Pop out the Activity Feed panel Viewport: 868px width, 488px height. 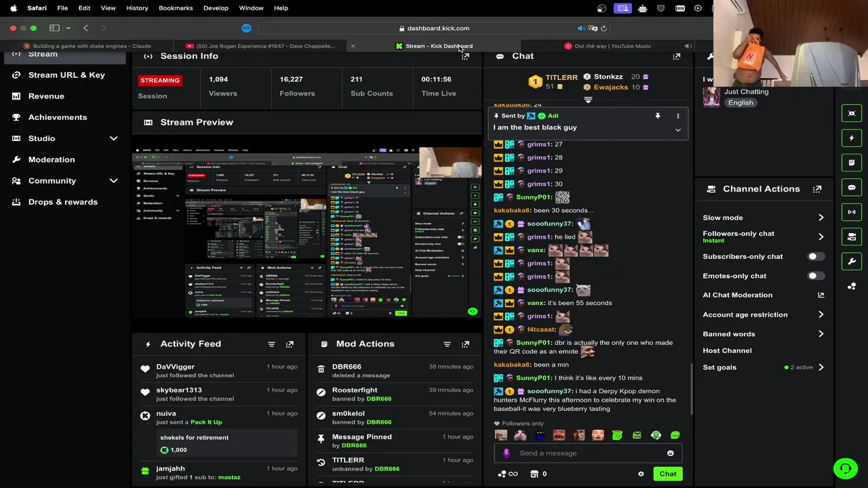pos(290,344)
